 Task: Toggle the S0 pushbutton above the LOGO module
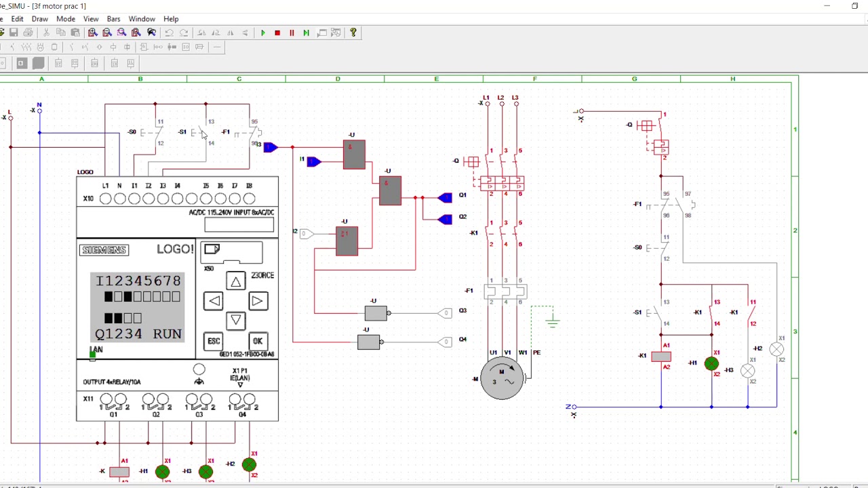point(151,132)
